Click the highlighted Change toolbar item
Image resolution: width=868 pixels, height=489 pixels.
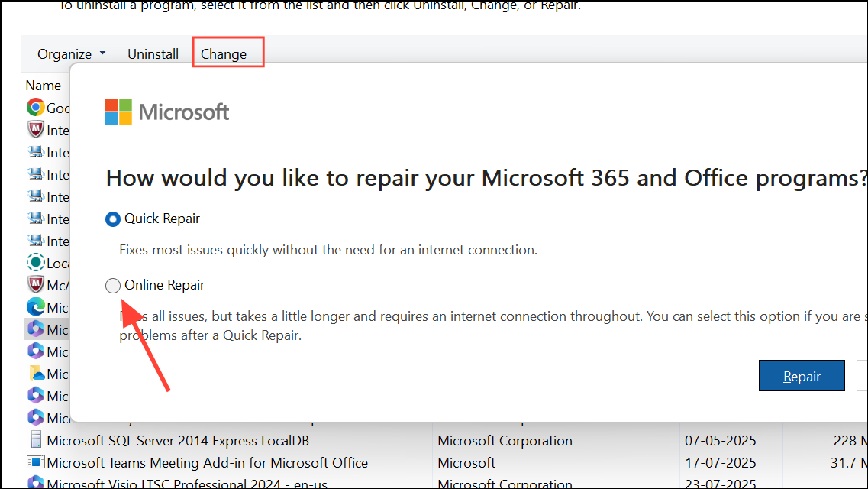pos(223,53)
